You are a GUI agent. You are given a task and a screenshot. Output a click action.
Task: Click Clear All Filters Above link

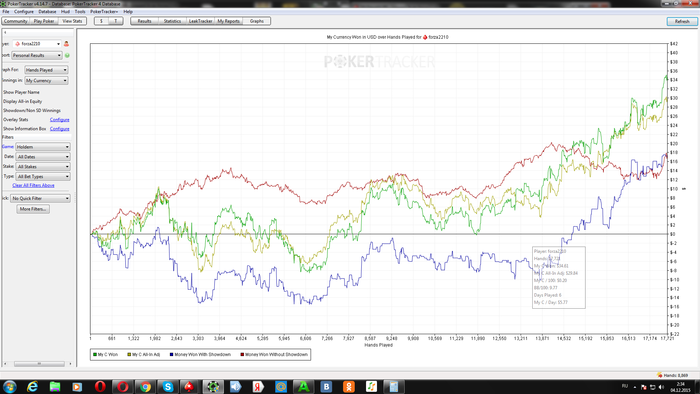33,185
